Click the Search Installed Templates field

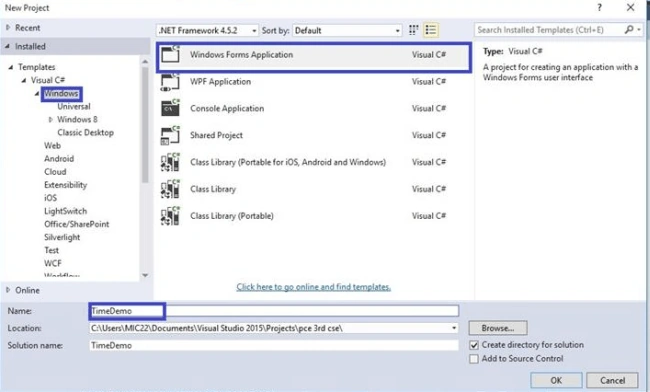coord(549,30)
